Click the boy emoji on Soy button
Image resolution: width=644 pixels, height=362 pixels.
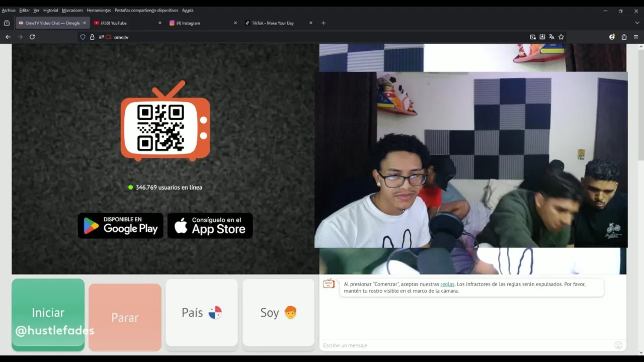(x=290, y=313)
